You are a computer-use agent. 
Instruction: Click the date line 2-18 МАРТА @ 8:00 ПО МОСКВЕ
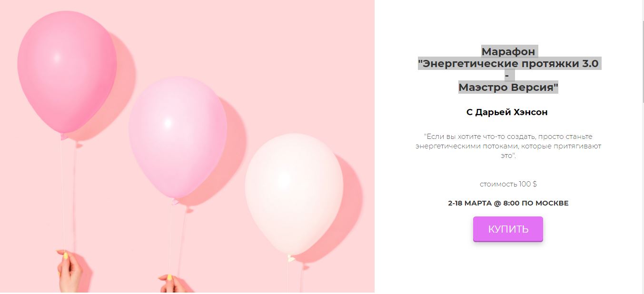508,203
